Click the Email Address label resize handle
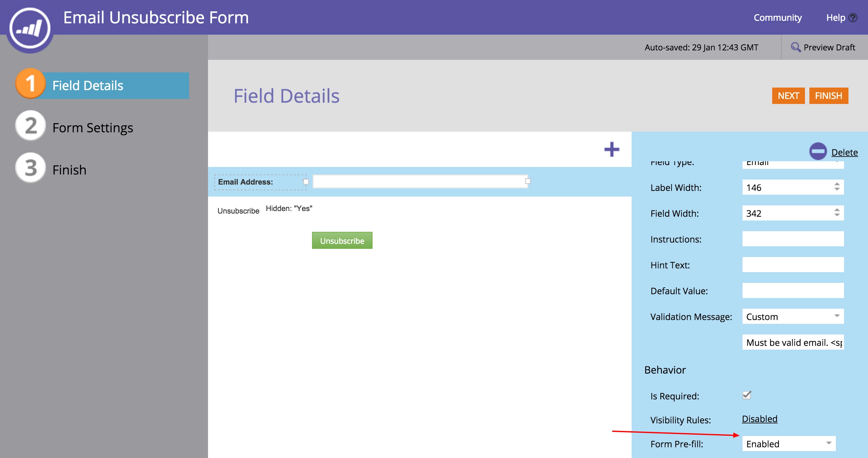Viewport: 868px width, 458px height. [x=306, y=182]
